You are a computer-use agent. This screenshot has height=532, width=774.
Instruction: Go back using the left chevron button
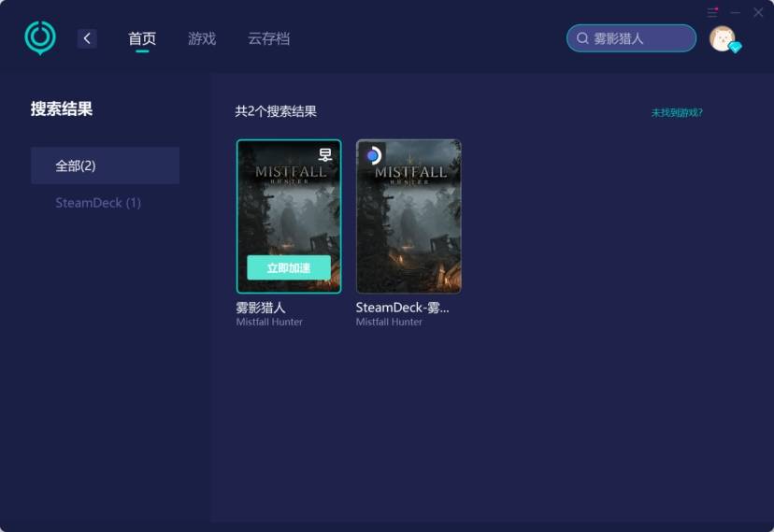pos(87,38)
